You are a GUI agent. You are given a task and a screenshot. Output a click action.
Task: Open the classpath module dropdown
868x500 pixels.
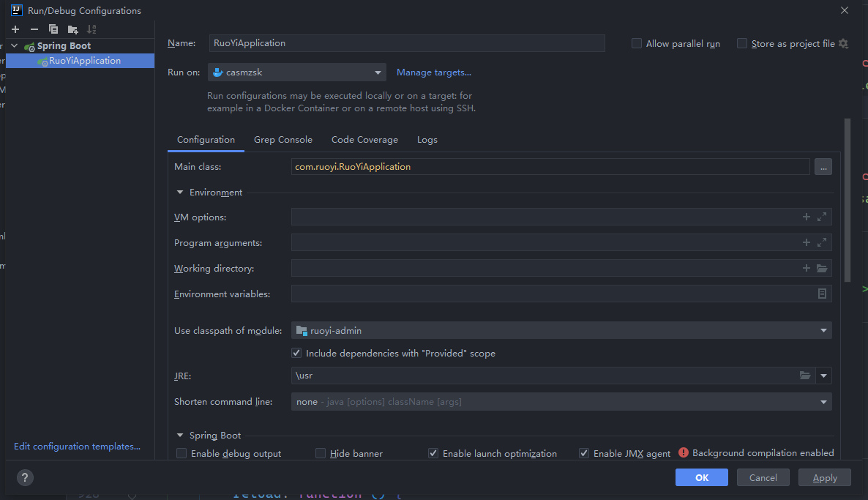561,331
